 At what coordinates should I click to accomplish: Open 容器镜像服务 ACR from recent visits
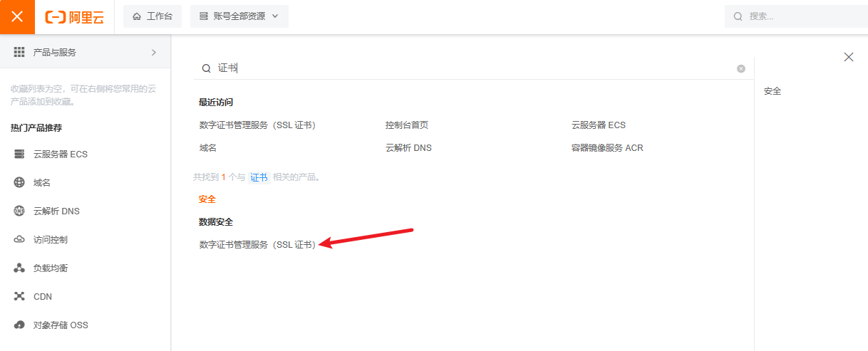coord(607,147)
